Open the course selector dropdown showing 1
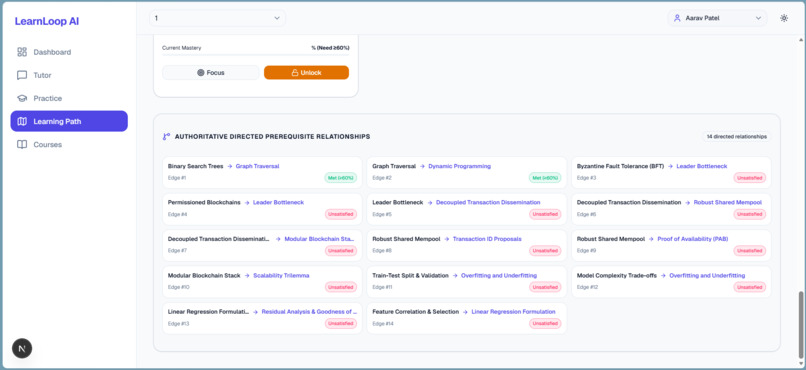Image resolution: width=806 pixels, height=370 pixels. pyautogui.click(x=217, y=18)
